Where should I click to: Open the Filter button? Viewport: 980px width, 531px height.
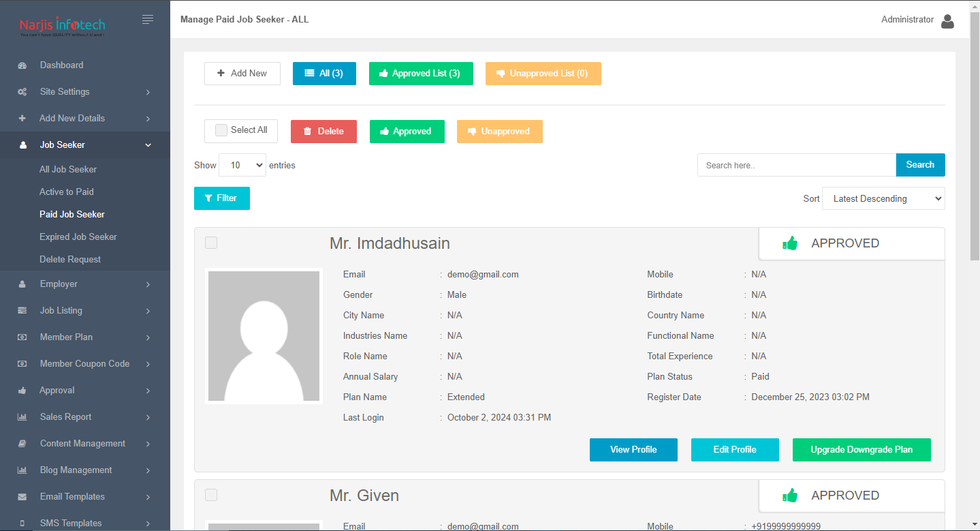[222, 198]
